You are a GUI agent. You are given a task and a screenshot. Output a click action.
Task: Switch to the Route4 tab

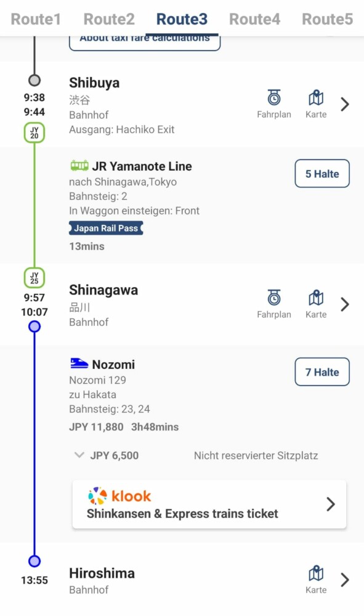point(254,19)
